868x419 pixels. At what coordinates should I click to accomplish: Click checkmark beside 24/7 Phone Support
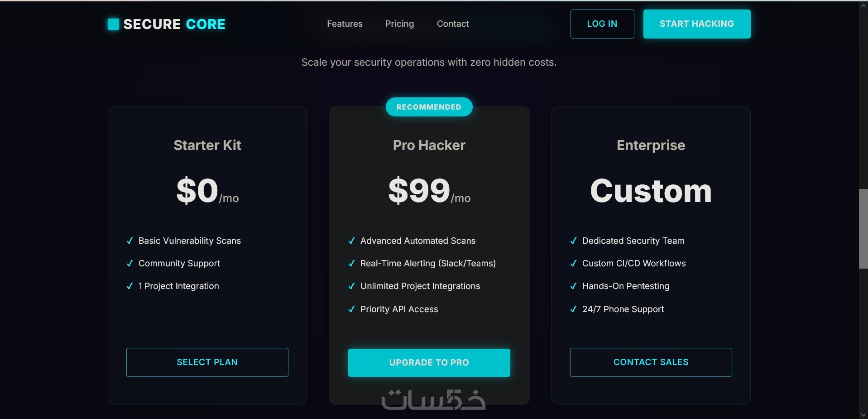tap(573, 309)
